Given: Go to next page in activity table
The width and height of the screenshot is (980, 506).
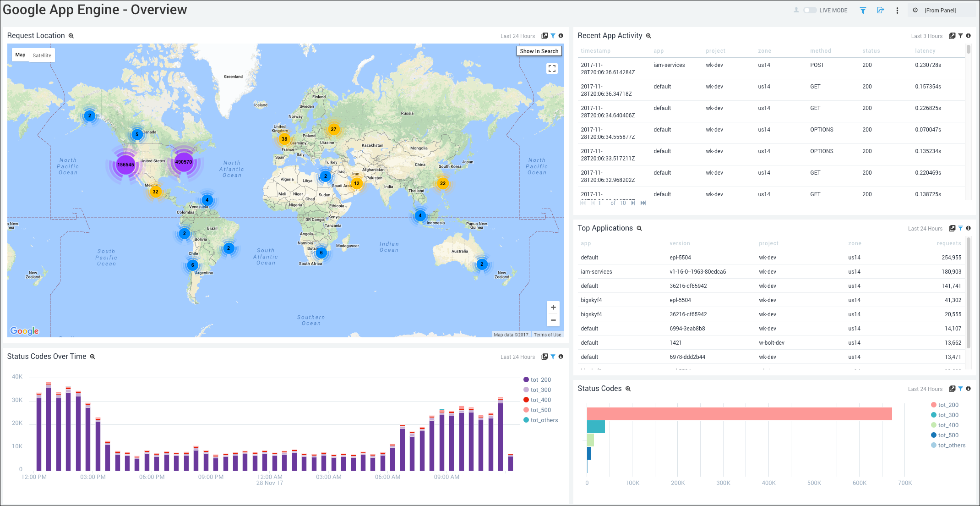Looking at the screenshot, I should point(633,203).
